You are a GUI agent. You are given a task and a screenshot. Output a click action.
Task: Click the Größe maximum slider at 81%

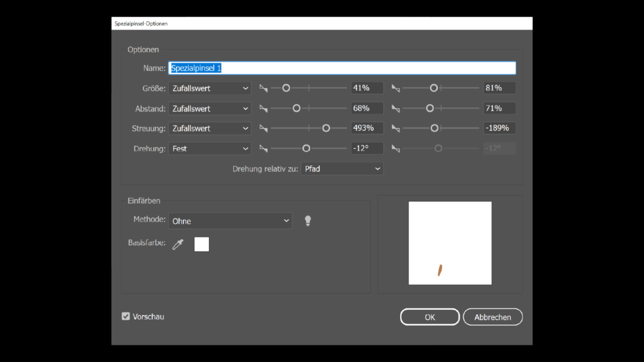[x=433, y=88]
